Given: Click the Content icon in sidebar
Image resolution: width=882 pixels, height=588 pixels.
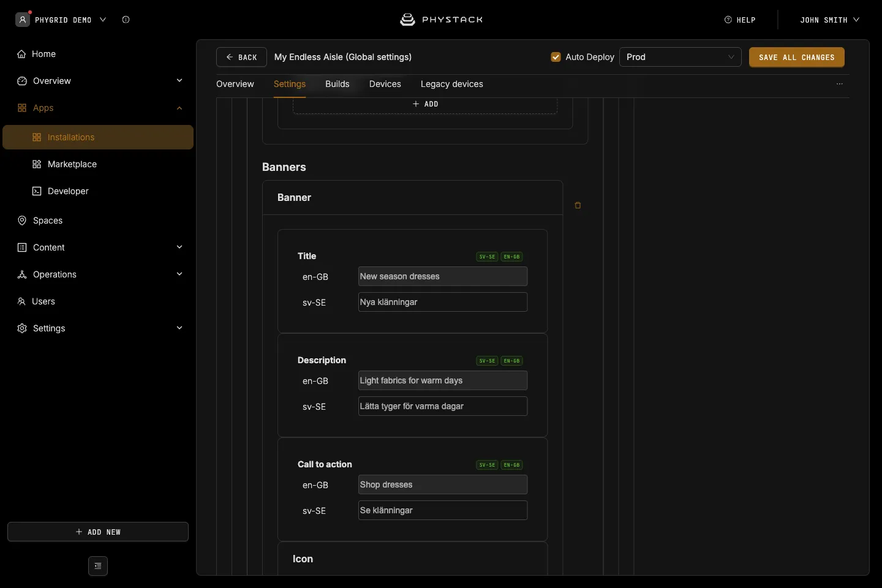Looking at the screenshot, I should click(x=22, y=247).
